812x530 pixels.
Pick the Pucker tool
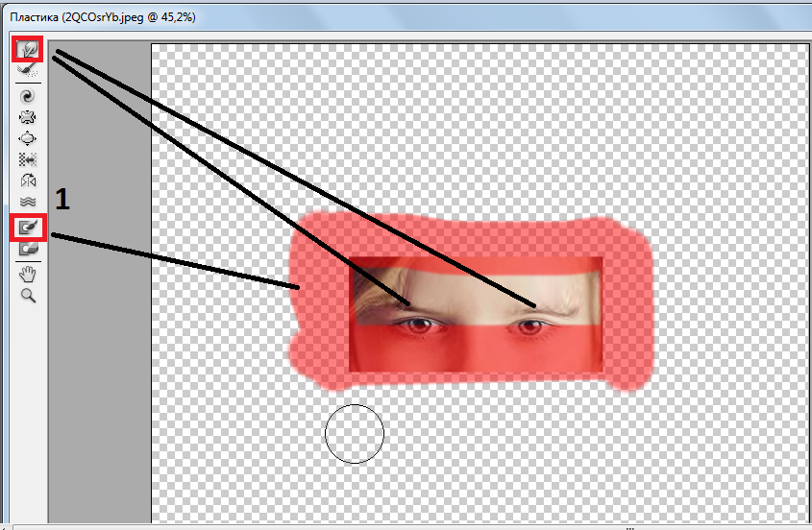[x=28, y=117]
